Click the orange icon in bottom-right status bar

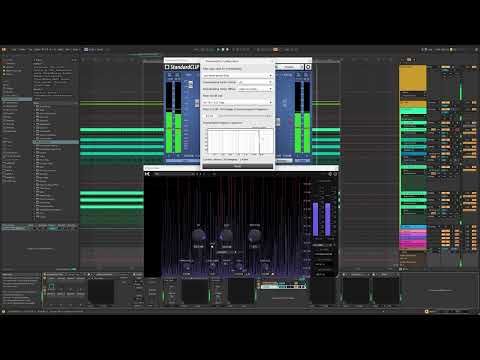426,311
